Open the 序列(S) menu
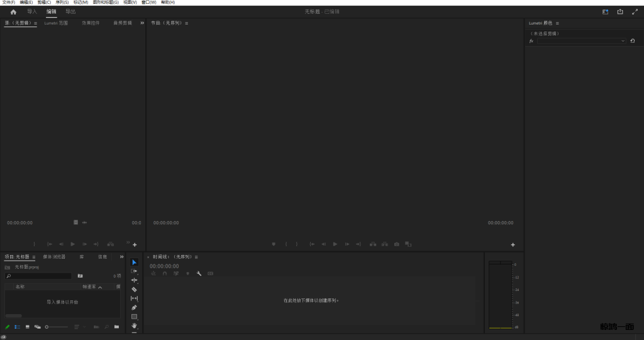Image resolution: width=644 pixels, height=340 pixels. [62, 3]
